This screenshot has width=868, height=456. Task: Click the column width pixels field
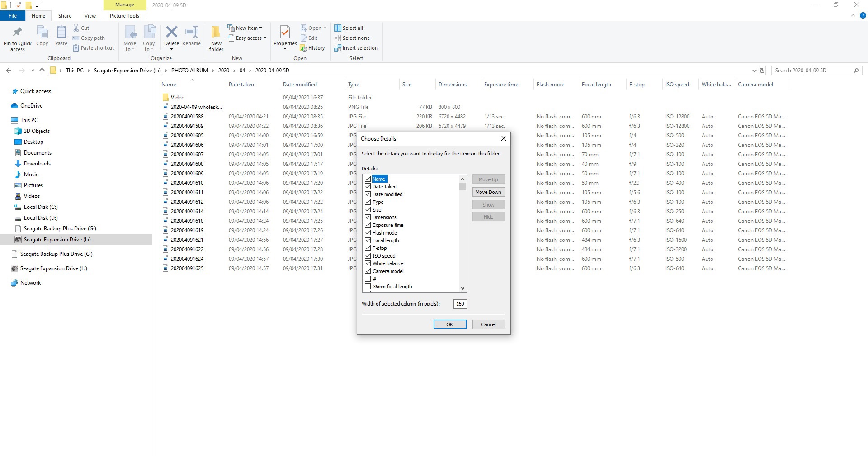click(x=460, y=304)
